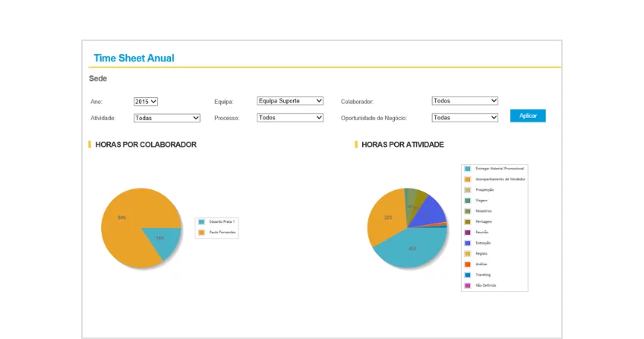The image size is (644, 339).
Task: Expand the Atividade dropdown
Action: click(166, 118)
